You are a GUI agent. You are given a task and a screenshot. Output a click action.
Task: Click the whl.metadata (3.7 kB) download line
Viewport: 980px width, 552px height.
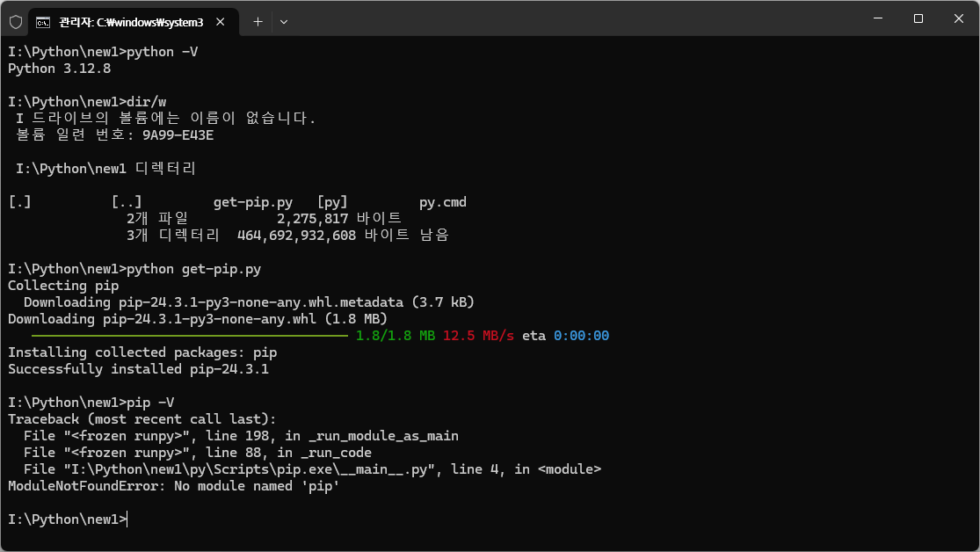pos(249,302)
